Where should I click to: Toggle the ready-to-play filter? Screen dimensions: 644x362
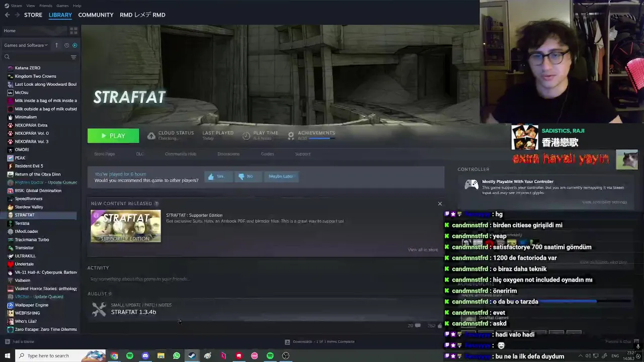pyautogui.click(x=74, y=45)
